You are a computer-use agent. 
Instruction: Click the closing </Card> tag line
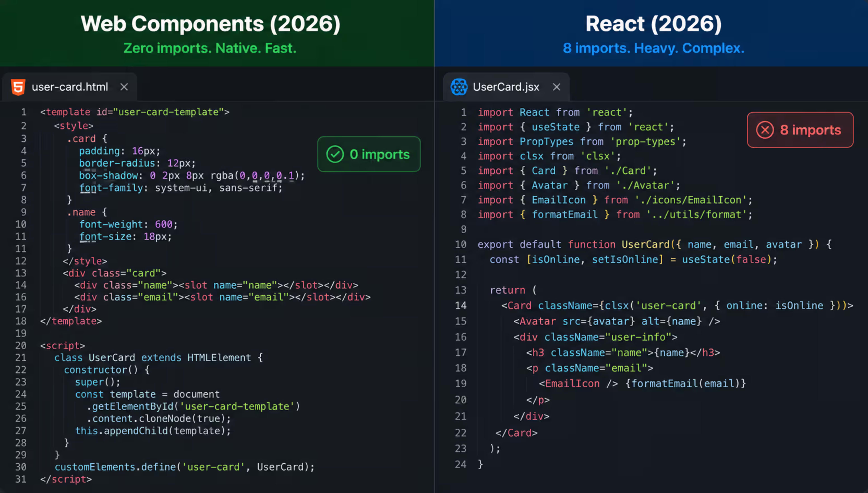pyautogui.click(x=516, y=433)
